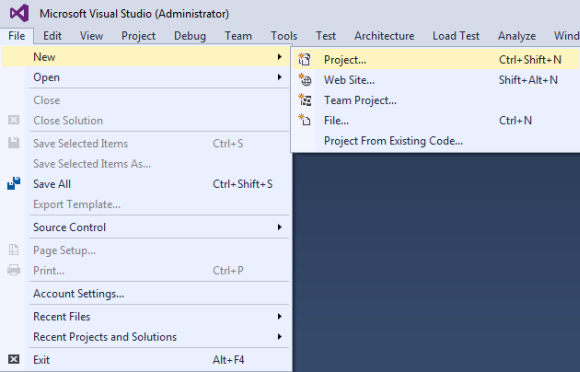This screenshot has height=372, width=580.
Task: Click the Team Project icon
Action: 305,100
